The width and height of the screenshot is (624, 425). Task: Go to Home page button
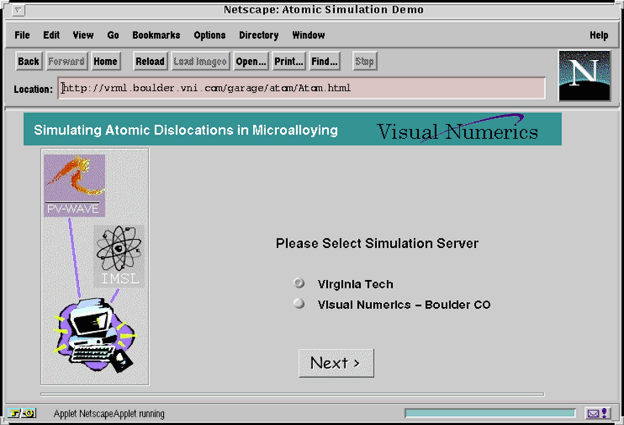tap(105, 61)
